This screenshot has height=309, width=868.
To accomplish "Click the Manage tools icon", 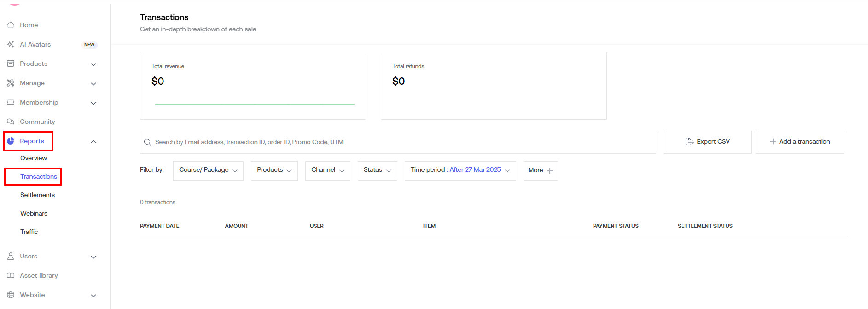I will point(11,83).
